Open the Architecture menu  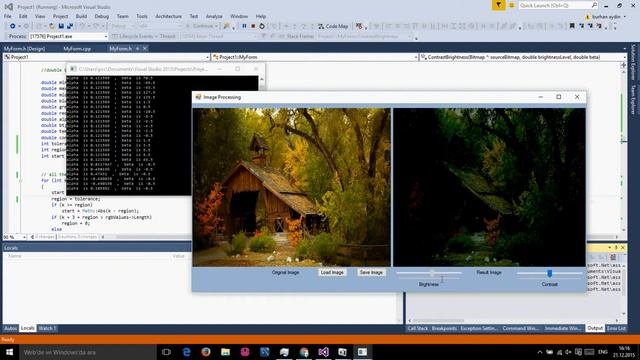(168, 16)
